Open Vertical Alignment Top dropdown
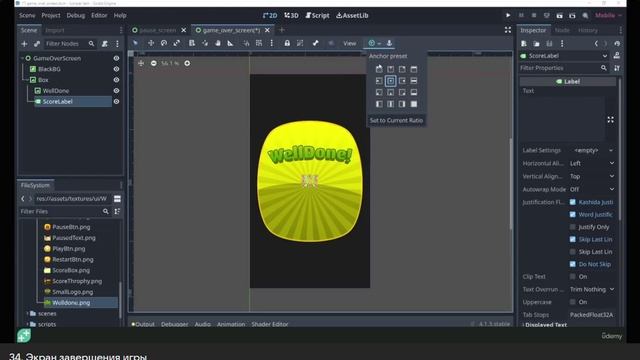640x360 pixels. (x=592, y=176)
